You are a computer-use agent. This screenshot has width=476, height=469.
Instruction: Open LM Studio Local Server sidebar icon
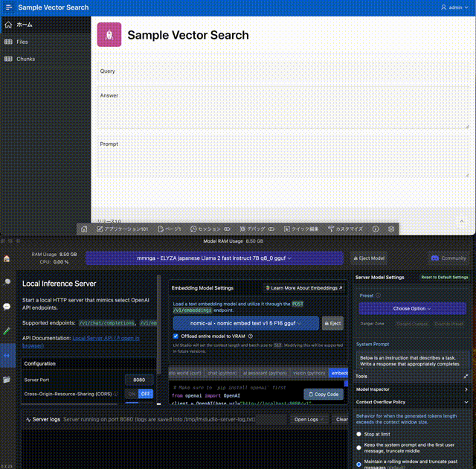point(7,355)
